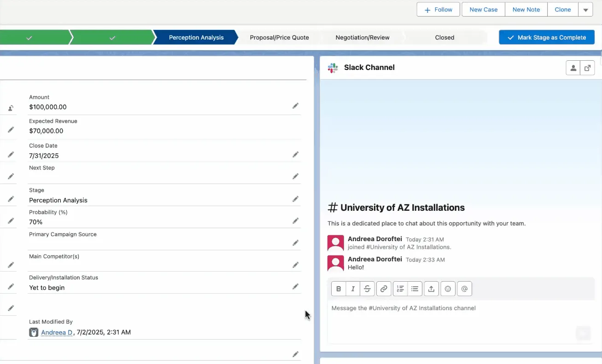Viewport: 602px width, 364px height.
Task: Insert numbered list in Slack message
Action: (400, 289)
